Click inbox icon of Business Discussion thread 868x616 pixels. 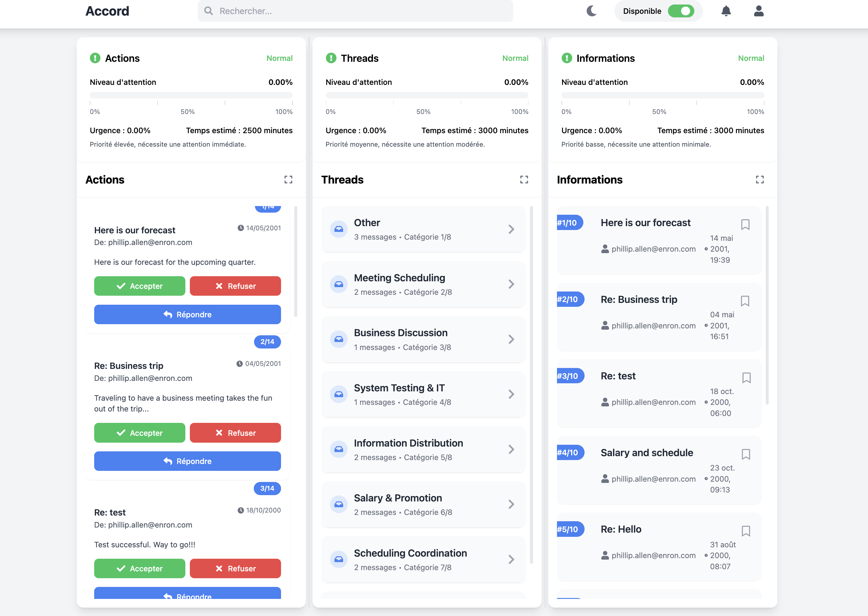(338, 339)
